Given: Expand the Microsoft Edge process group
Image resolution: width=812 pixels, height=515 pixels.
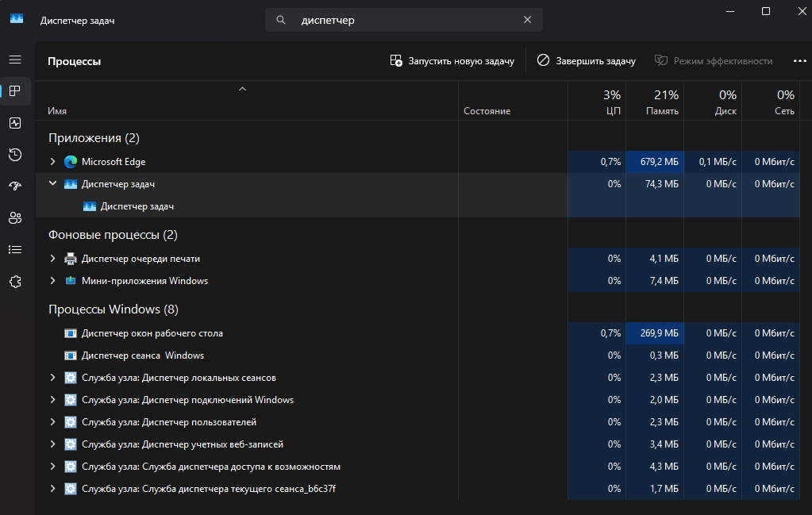Looking at the screenshot, I should pos(53,162).
